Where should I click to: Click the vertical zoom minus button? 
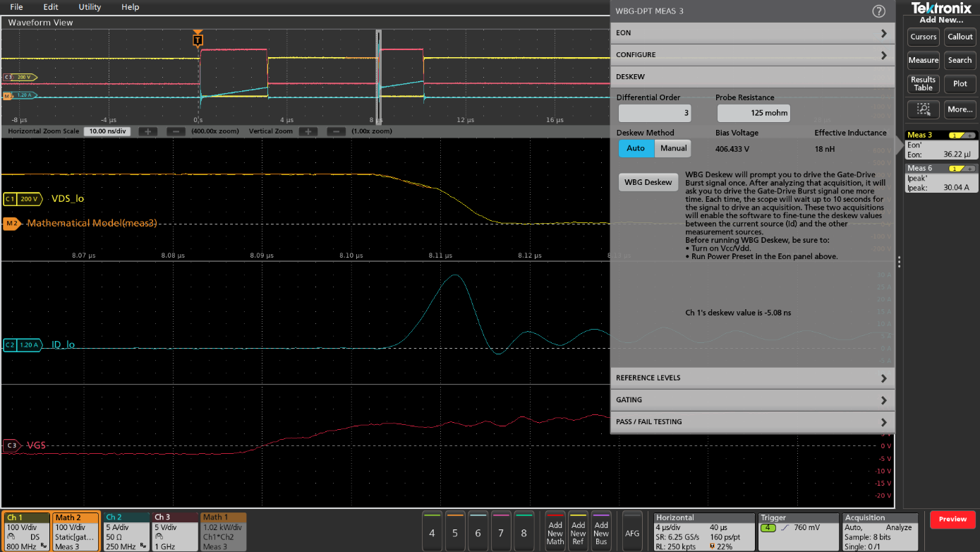(337, 131)
